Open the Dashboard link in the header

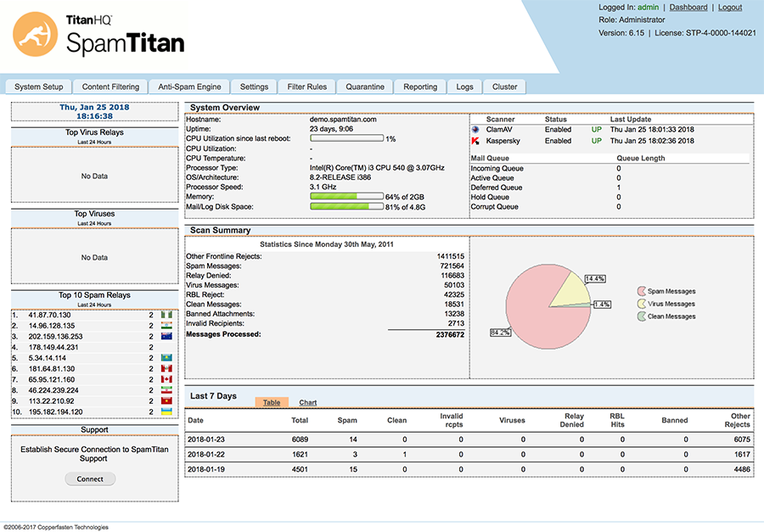click(688, 8)
